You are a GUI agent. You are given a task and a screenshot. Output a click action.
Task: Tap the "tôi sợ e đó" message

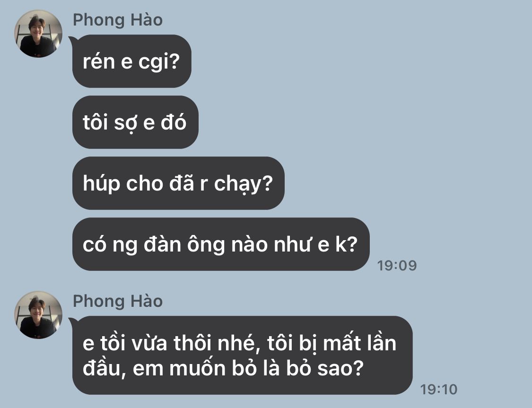tap(135, 122)
